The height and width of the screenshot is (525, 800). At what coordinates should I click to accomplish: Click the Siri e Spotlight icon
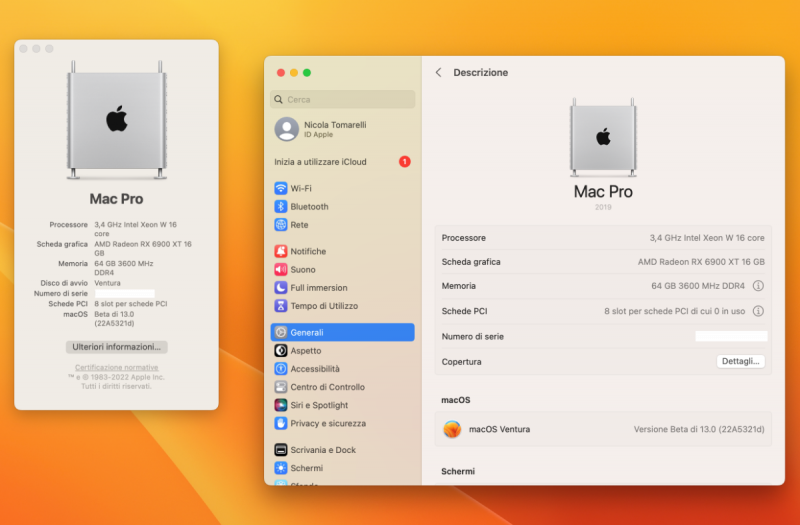pyautogui.click(x=281, y=405)
